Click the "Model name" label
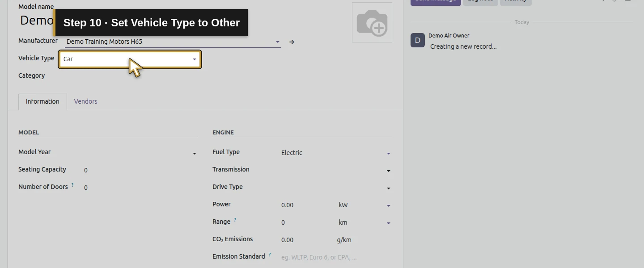The width and height of the screenshot is (644, 268). click(36, 7)
